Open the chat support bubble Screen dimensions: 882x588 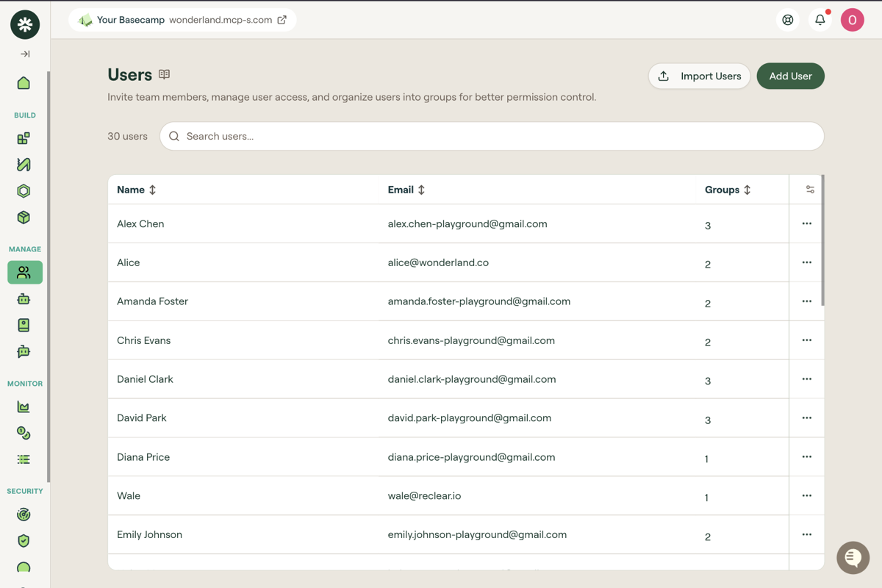(853, 558)
